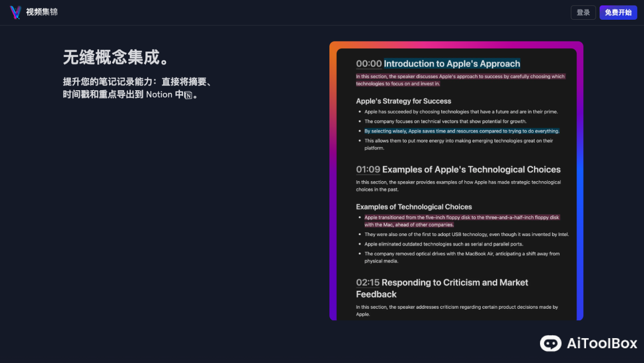Jump to the 00:00 timestamp
The width and height of the screenshot is (644, 363).
tap(369, 64)
